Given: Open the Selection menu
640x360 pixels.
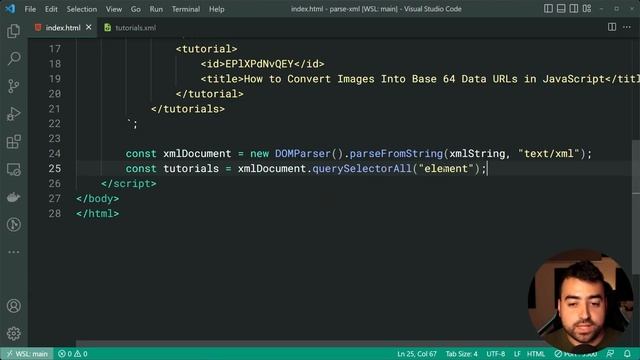Looking at the screenshot, I should tap(82, 9).
